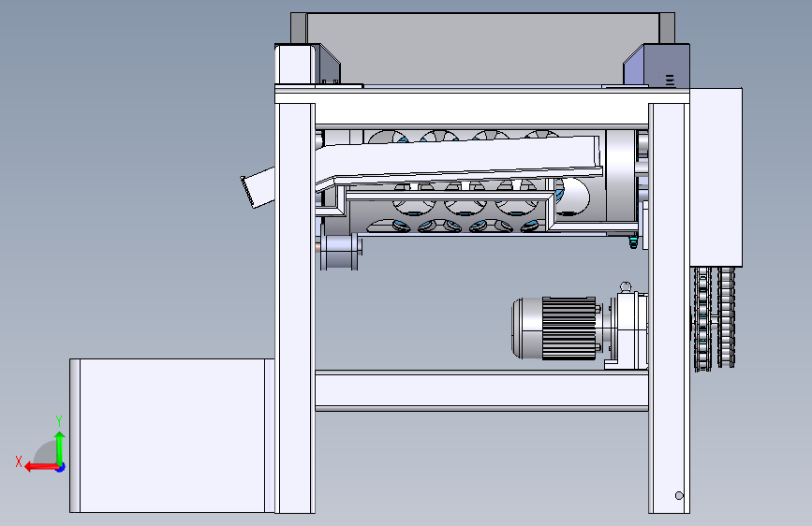812x526 pixels.
Task: Select the support roller beneath the drum
Action: [x=339, y=252]
